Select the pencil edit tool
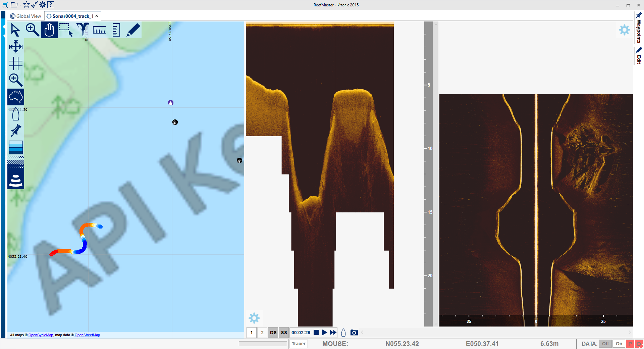 pyautogui.click(x=133, y=30)
